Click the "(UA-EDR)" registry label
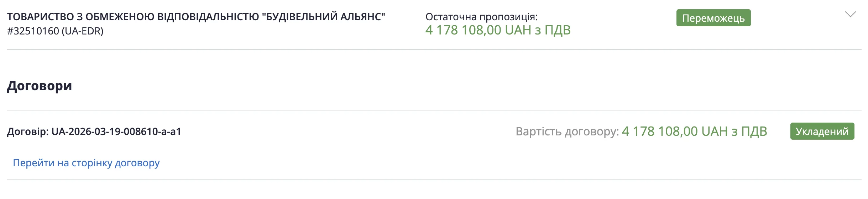868x199 pixels. point(82,31)
